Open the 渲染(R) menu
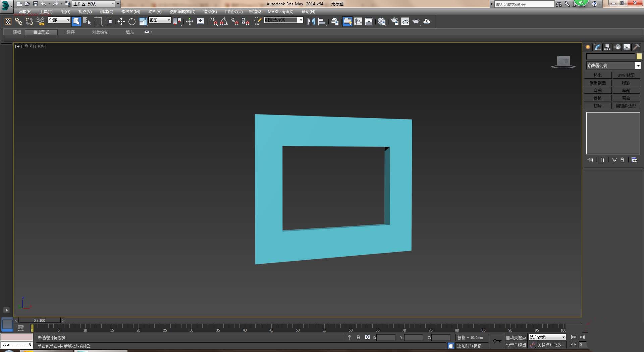This screenshot has width=644, height=352. click(210, 12)
